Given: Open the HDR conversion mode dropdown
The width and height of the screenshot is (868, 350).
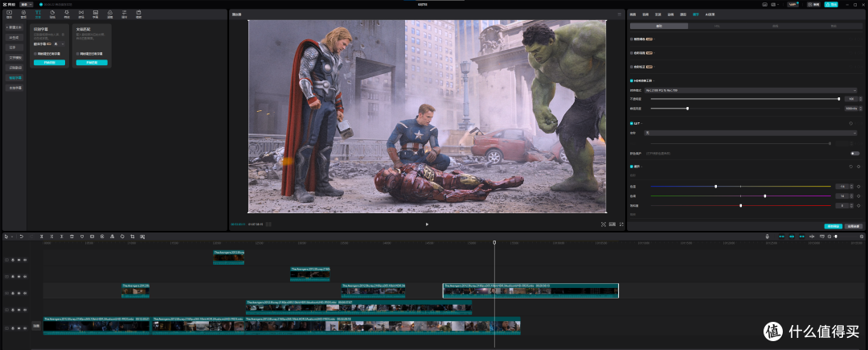Looking at the screenshot, I should pos(751,90).
